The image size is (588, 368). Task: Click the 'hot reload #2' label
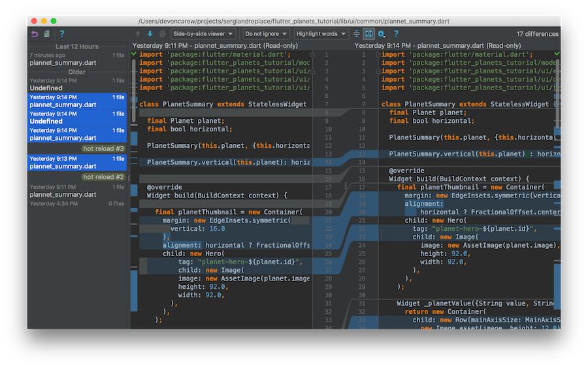[x=103, y=177]
